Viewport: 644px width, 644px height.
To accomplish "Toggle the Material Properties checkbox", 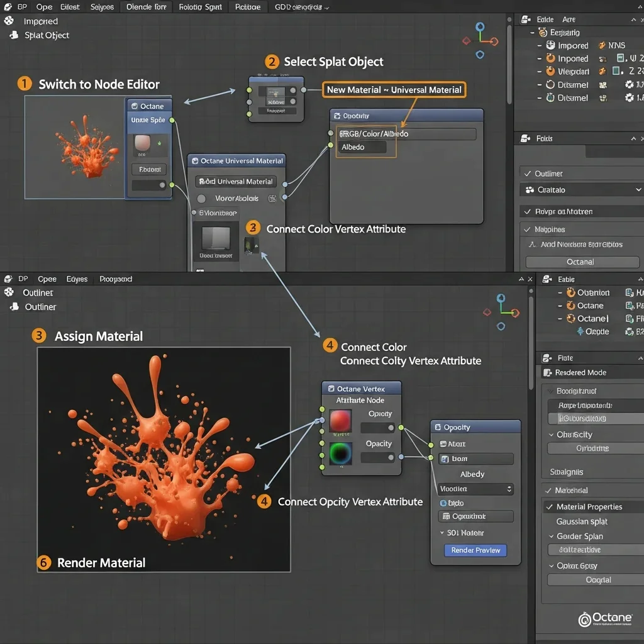I will pyautogui.click(x=549, y=506).
